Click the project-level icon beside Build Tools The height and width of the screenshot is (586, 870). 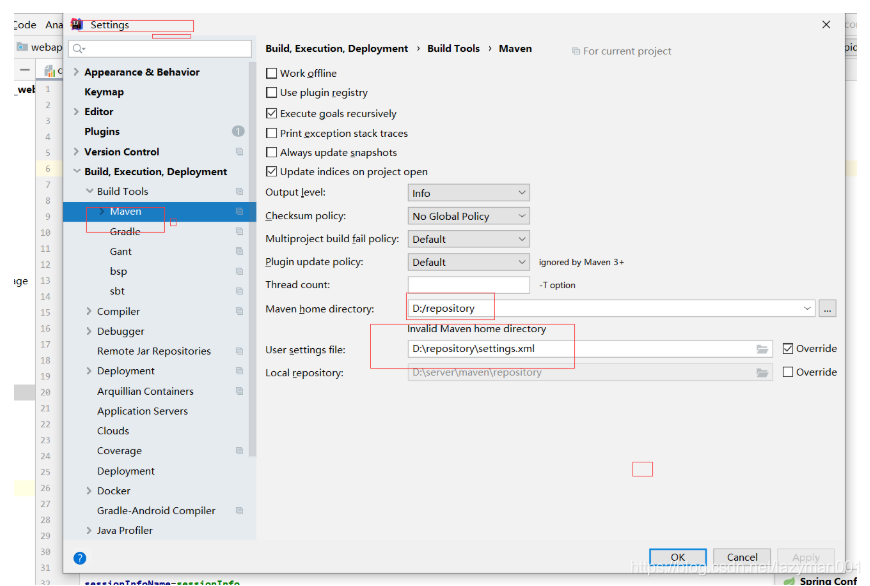(x=240, y=191)
